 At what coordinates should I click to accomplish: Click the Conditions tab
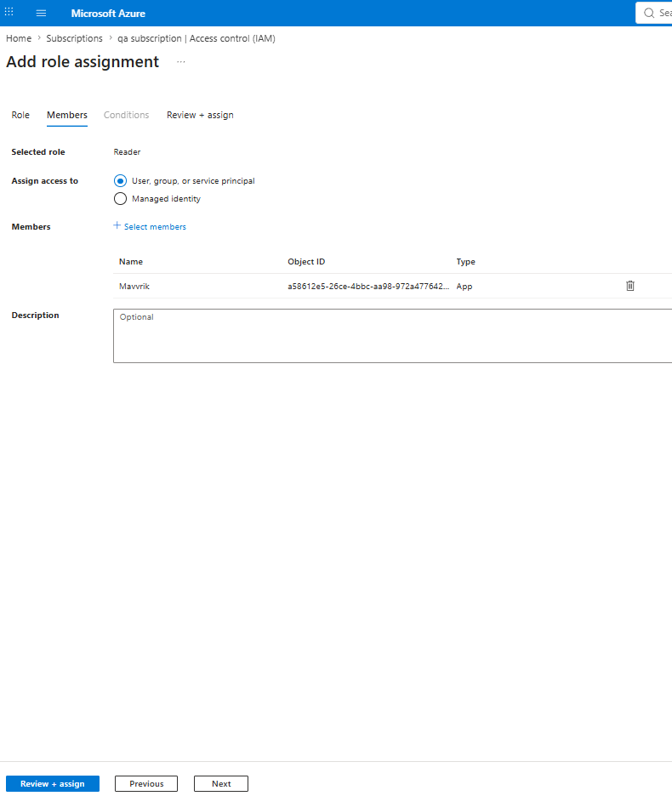127,116
